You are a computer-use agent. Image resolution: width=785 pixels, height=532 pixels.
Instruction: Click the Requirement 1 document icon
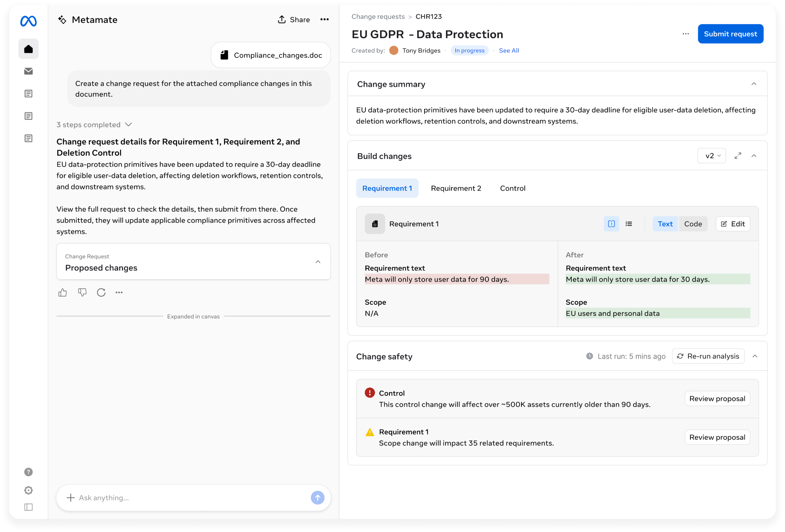point(375,224)
